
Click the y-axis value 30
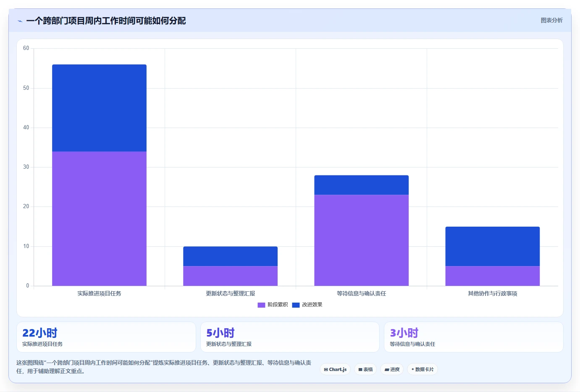click(26, 167)
